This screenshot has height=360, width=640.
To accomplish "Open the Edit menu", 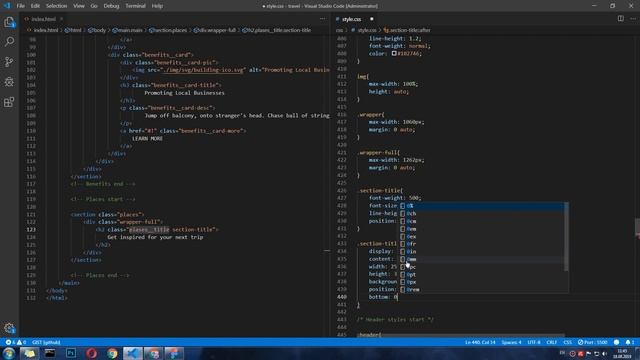I will [x=35, y=6].
